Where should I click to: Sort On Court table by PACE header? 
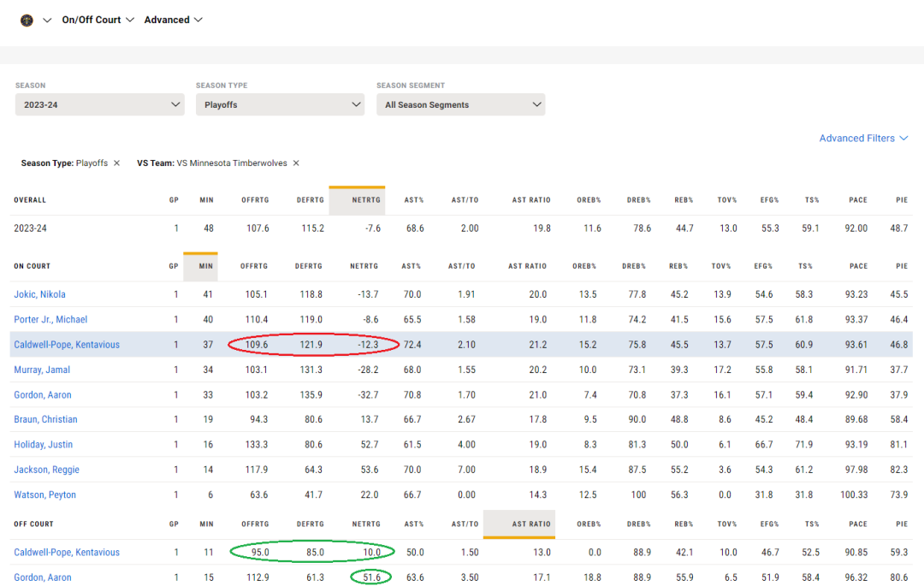858,266
